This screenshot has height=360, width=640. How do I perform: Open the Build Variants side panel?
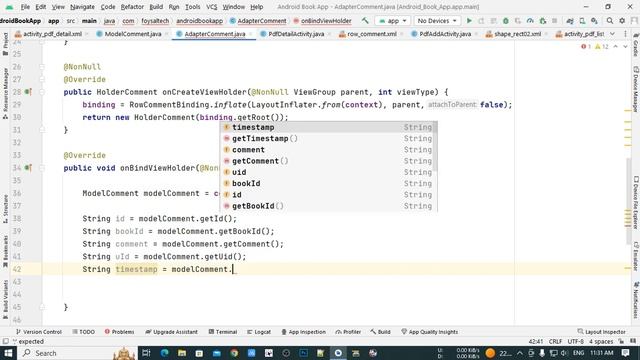[x=5, y=299]
